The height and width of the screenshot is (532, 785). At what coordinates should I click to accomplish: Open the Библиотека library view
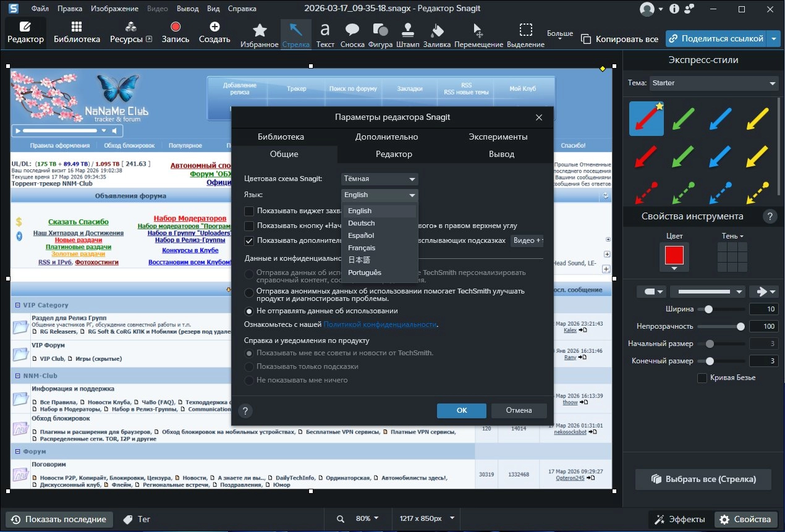point(77,32)
